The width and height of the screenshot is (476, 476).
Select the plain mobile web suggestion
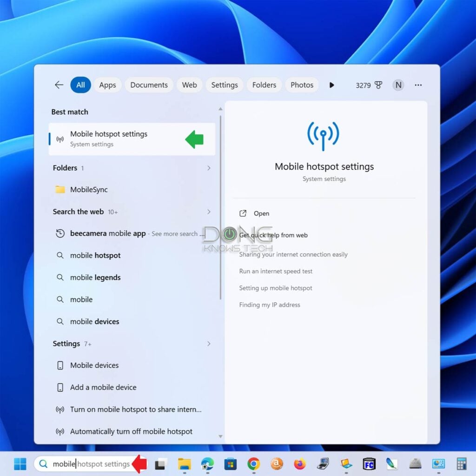pyautogui.click(x=132, y=300)
